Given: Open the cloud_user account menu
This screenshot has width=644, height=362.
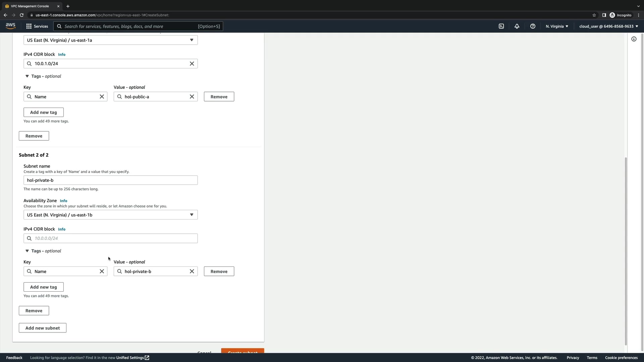Looking at the screenshot, I should point(608,26).
